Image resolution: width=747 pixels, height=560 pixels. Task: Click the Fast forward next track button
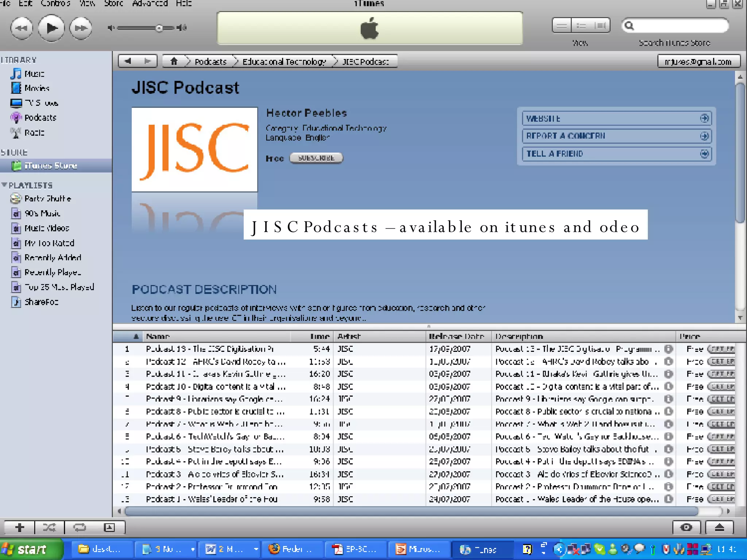pos(81,28)
